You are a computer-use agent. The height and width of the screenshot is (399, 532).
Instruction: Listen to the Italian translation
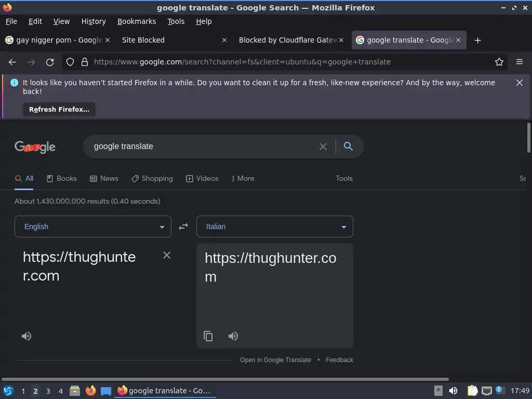[233, 336]
